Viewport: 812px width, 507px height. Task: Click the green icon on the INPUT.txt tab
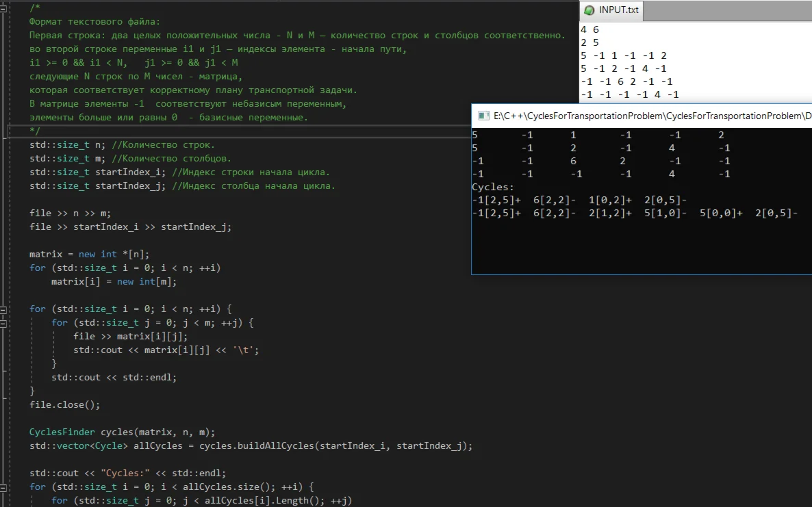point(589,10)
